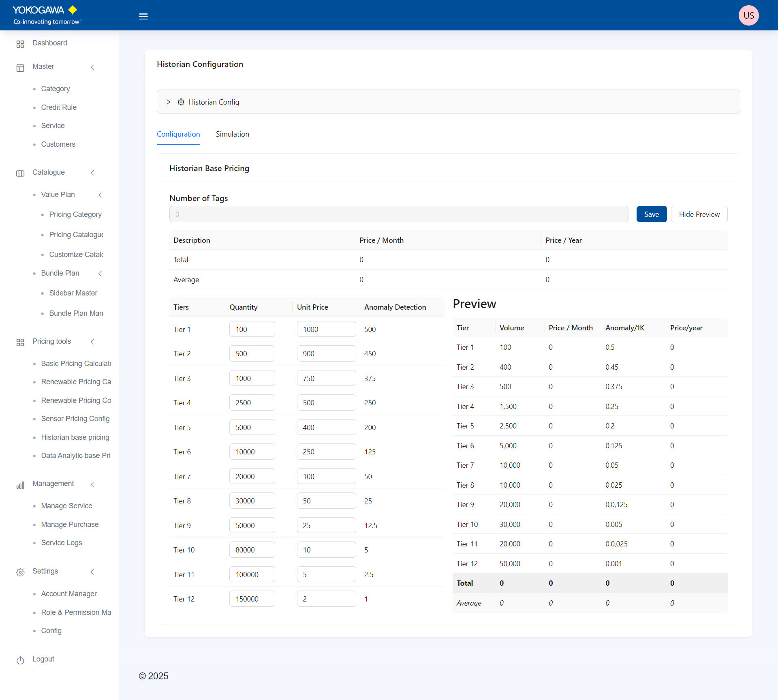Collapse the Bundle Plan submenu chevron
This screenshot has height=700, width=778.
100,274
